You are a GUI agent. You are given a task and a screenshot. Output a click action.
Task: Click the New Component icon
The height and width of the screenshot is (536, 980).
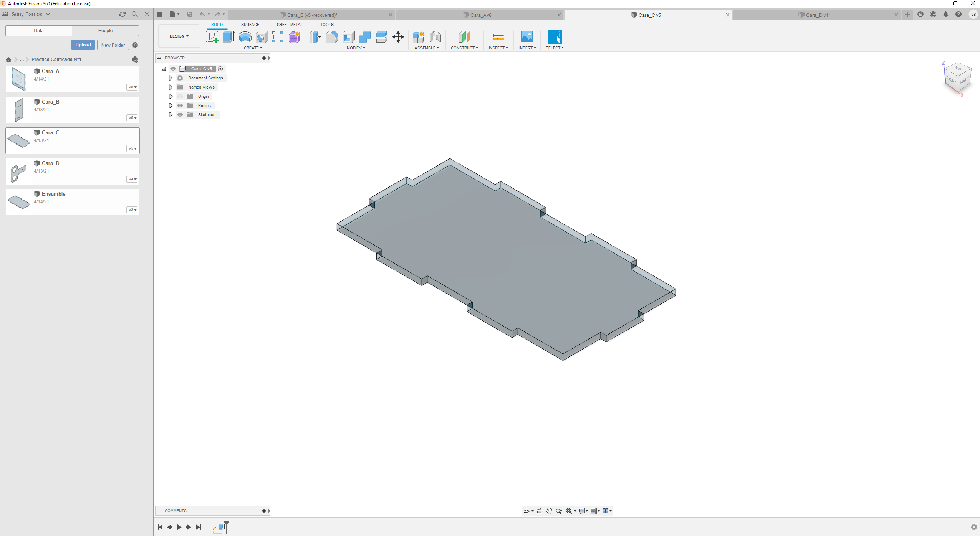pyautogui.click(x=419, y=37)
